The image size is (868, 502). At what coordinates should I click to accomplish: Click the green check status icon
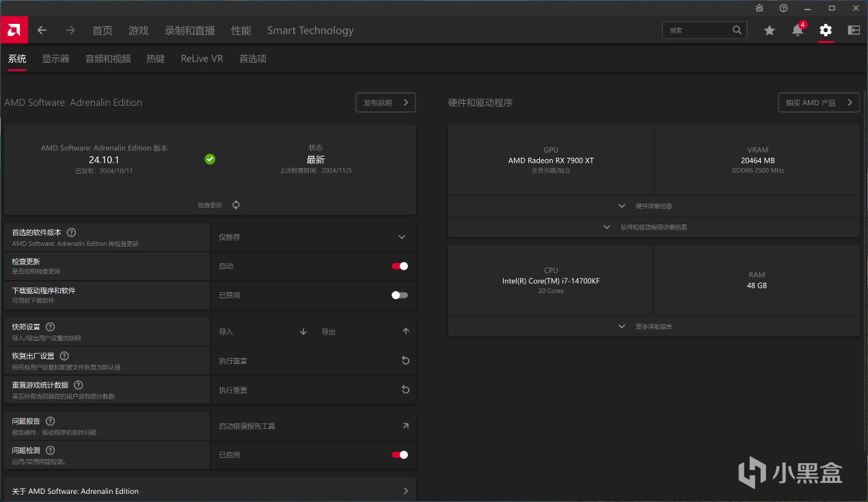point(210,159)
